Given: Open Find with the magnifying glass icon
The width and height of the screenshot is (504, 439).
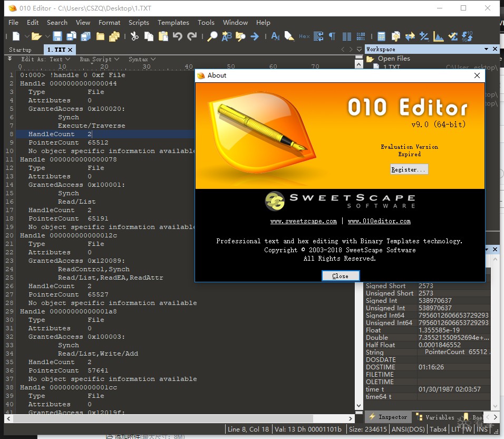Looking at the screenshot, I should click(212, 36).
